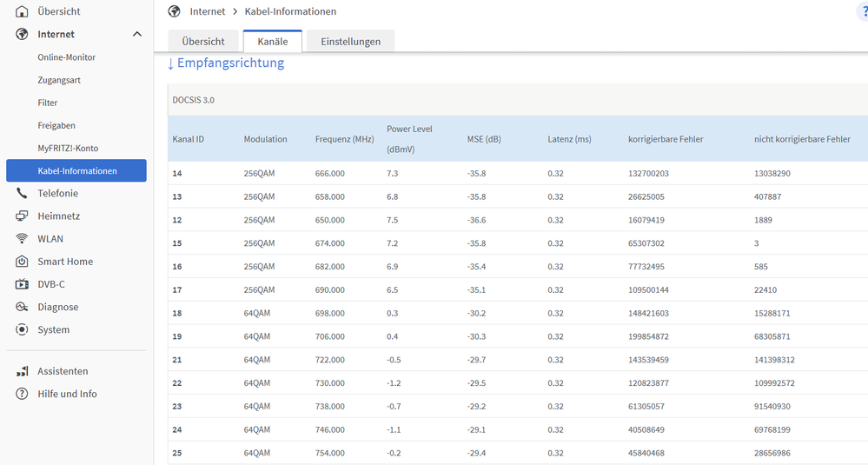Click the Smart Home icon

point(22,262)
